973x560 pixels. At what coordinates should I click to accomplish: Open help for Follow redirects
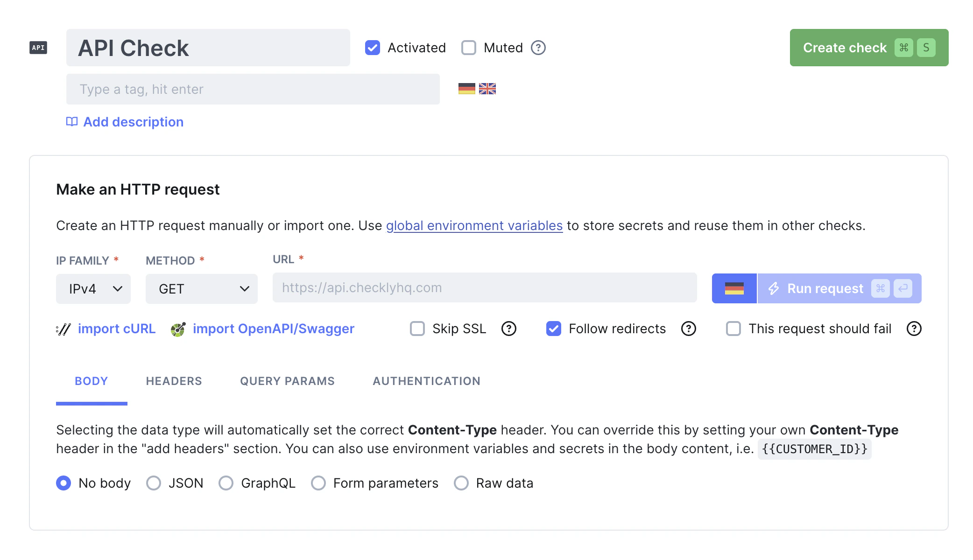(688, 329)
